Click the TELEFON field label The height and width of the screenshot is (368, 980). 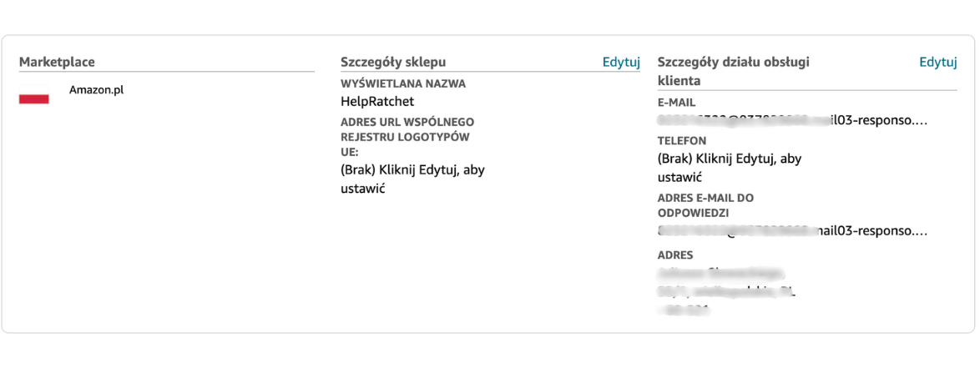click(682, 141)
